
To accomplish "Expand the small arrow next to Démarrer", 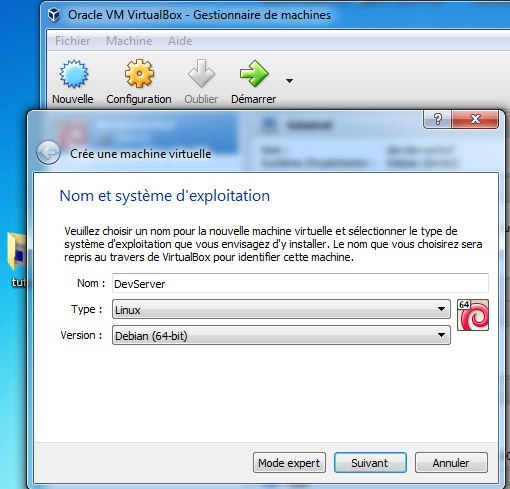I will [289, 81].
